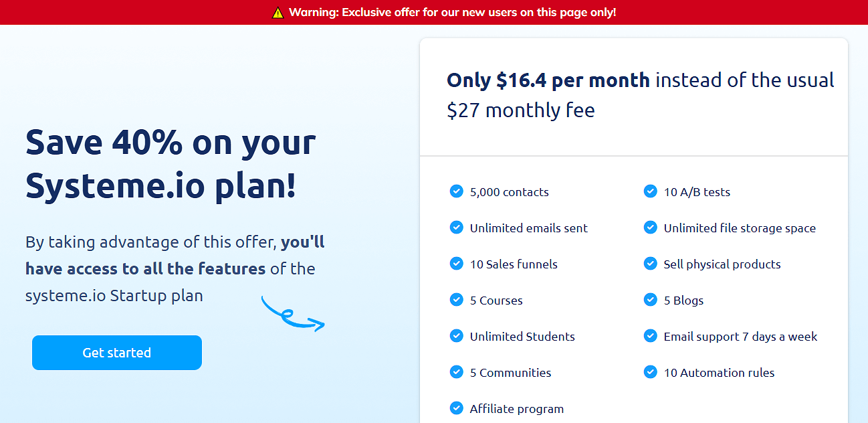Click checkmark icon next to Unlimited Students
The height and width of the screenshot is (423, 868).
[456, 337]
